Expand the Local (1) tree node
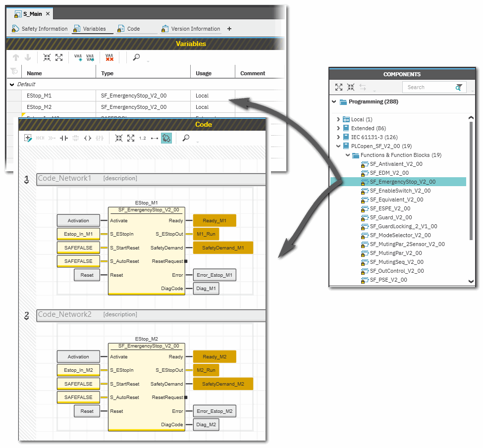Image resolution: width=483 pixels, height=448 pixels. (338, 119)
